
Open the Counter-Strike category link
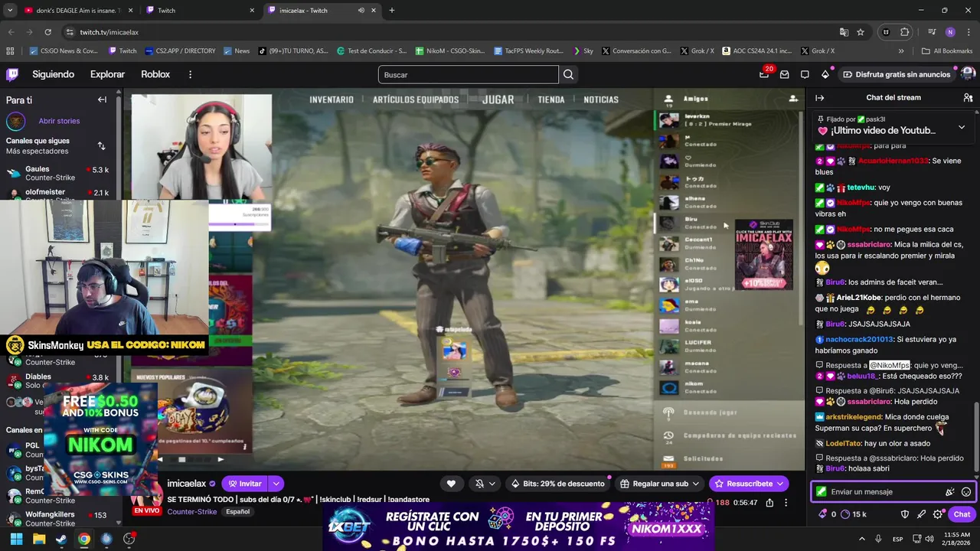(x=191, y=512)
